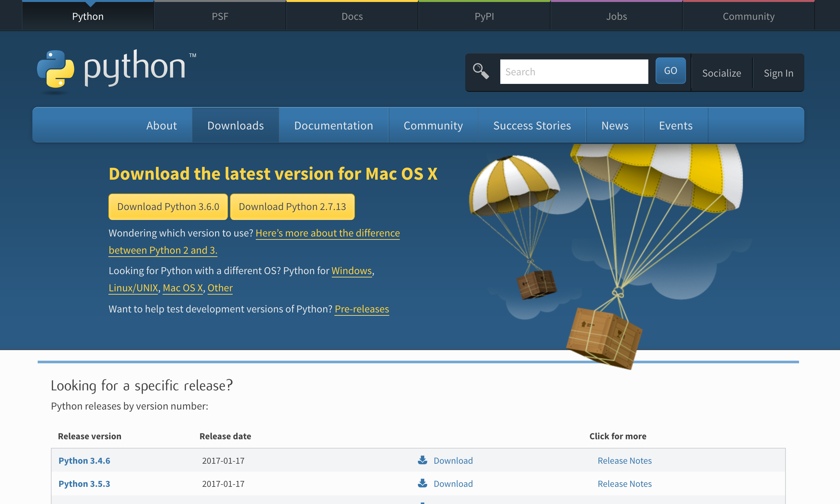Open the Documentation menu tab
The height and width of the screenshot is (504, 840).
pos(334,126)
